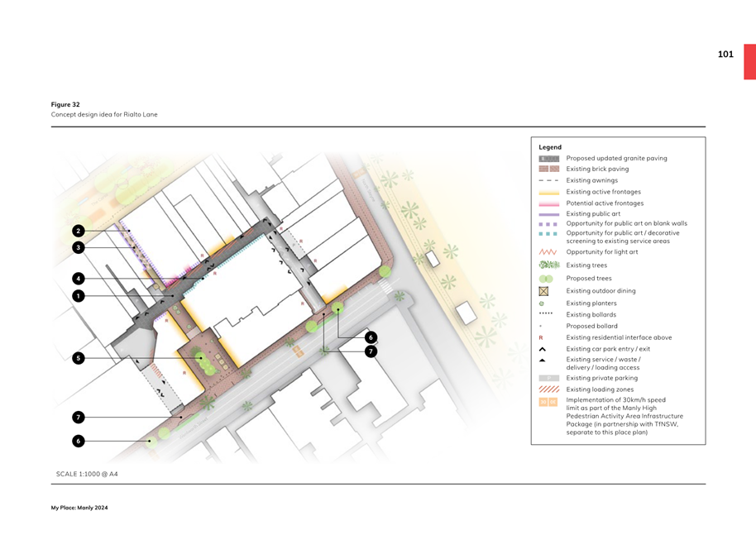756x535 pixels.
Task: Click the proposed trees green circle symbol
Action: click(x=545, y=279)
